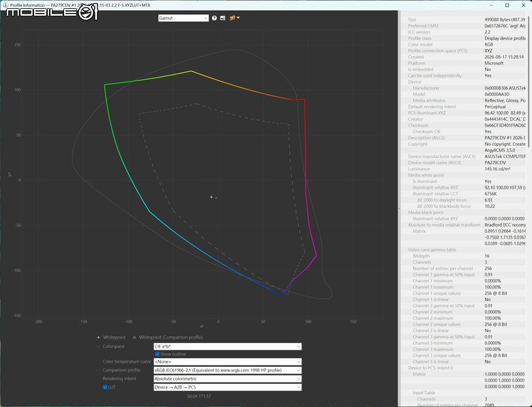The height and width of the screenshot is (407, 532).
Task: Open the orange 3D view menu icon
Action: pyautogui.click(x=235, y=18)
